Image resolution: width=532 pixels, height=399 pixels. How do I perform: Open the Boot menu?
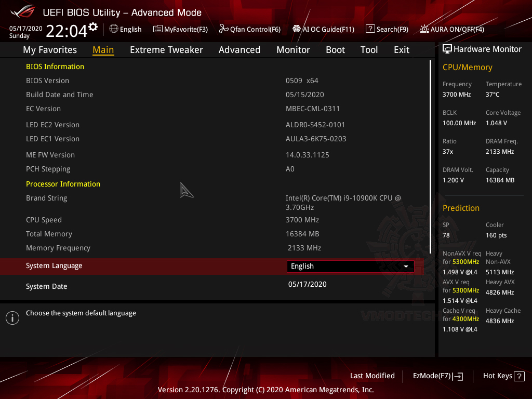[x=335, y=49]
